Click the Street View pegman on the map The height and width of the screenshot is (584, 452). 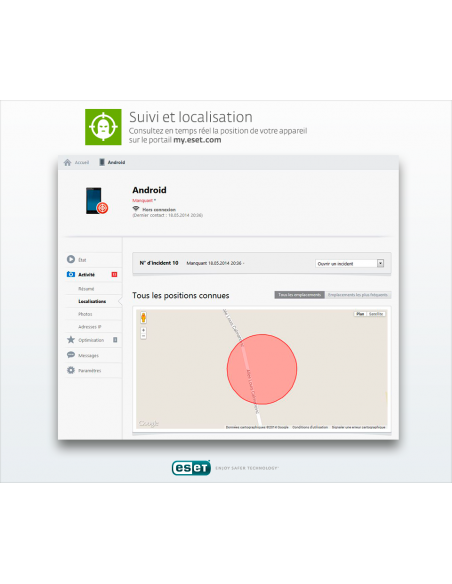pos(143,317)
